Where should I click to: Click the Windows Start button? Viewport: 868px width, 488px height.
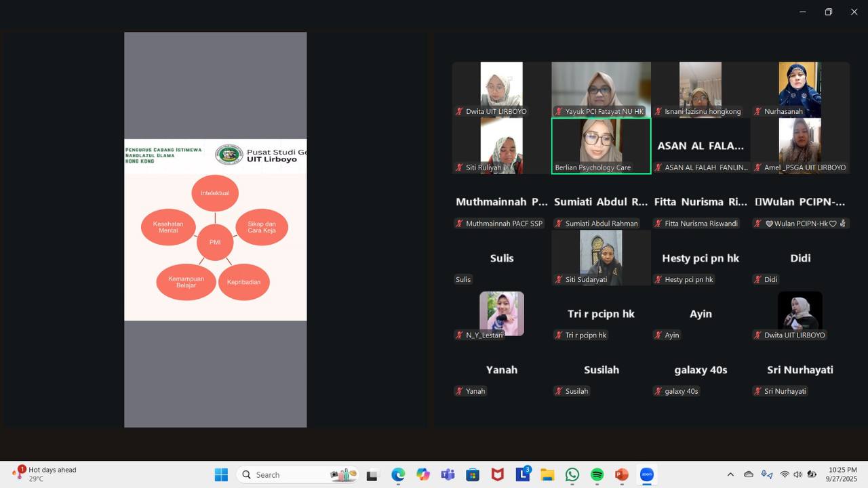click(x=221, y=474)
